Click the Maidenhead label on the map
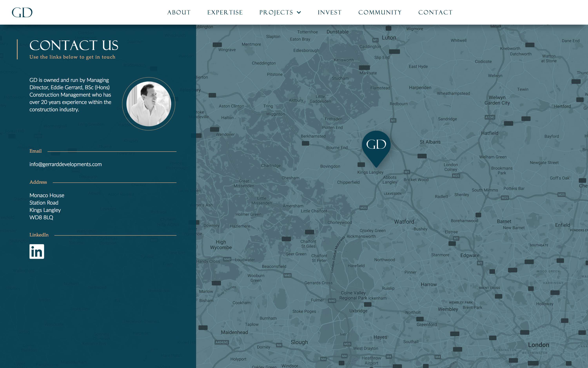 (x=234, y=332)
